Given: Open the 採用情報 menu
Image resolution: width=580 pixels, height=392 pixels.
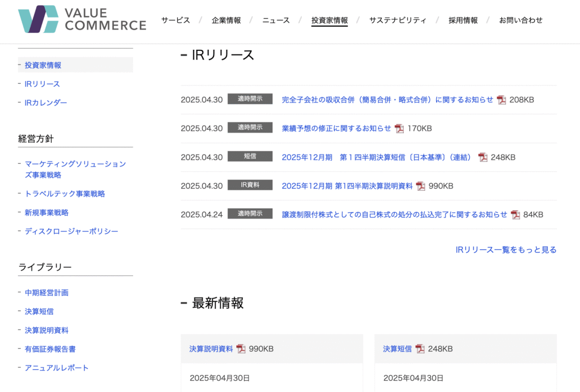Looking at the screenshot, I should coord(463,20).
